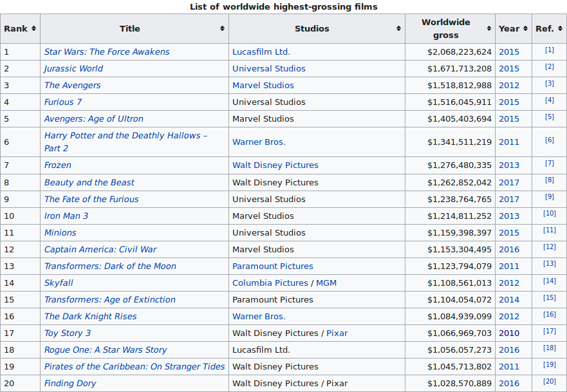Open Pirates of the Caribbean: On Stranger Tides
Image resolution: width=567 pixels, height=392 pixels.
tap(135, 366)
